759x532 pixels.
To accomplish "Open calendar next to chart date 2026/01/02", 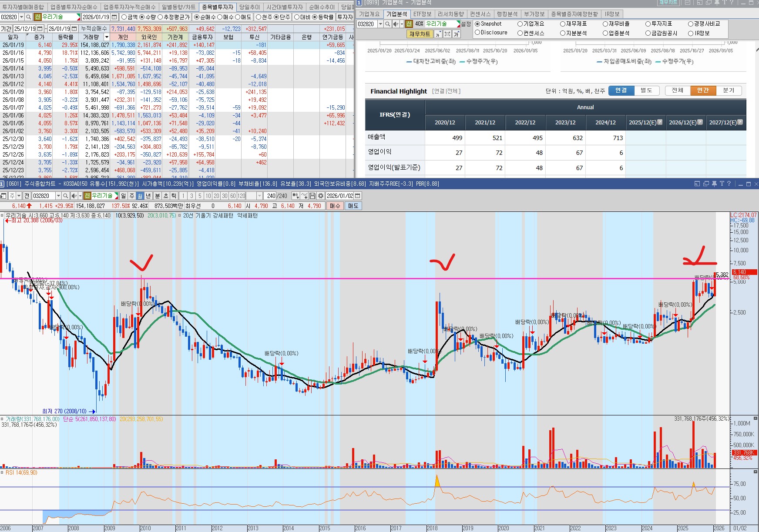I will point(358,196).
